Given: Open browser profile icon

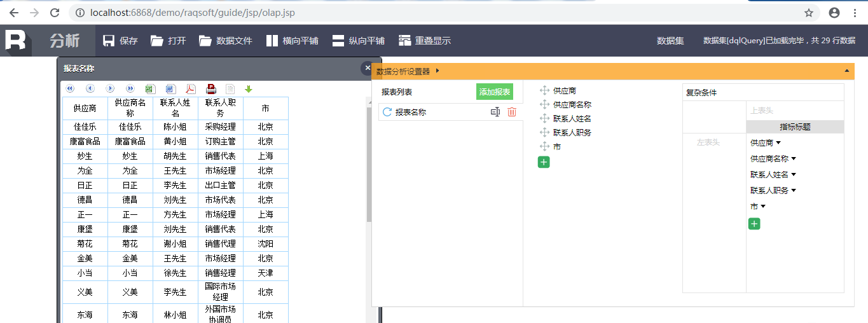Looking at the screenshot, I should (x=834, y=13).
